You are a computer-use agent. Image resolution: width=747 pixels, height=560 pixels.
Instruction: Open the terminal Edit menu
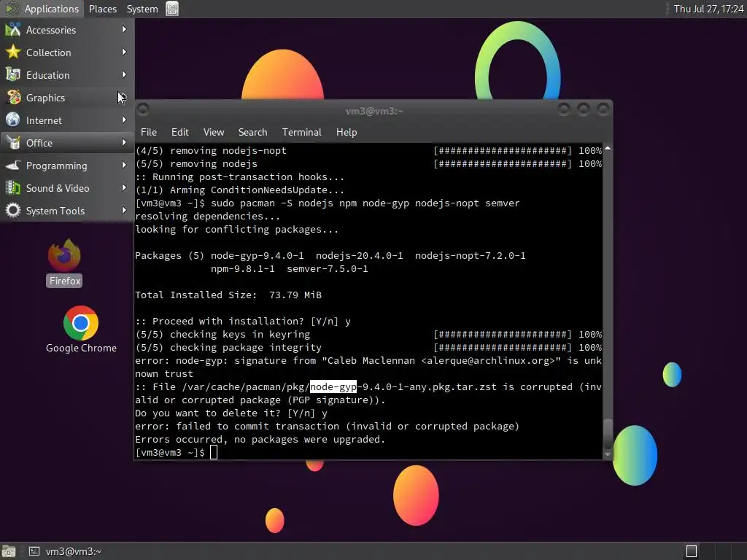click(179, 132)
